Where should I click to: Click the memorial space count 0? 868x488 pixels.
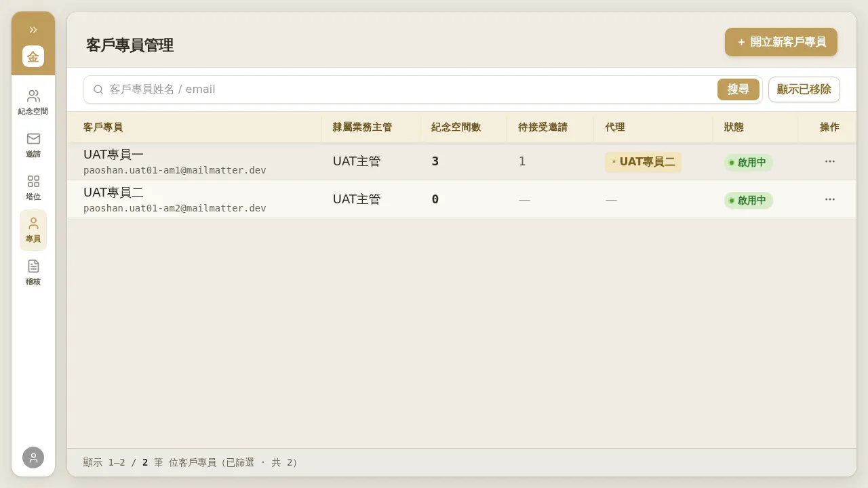pos(435,199)
